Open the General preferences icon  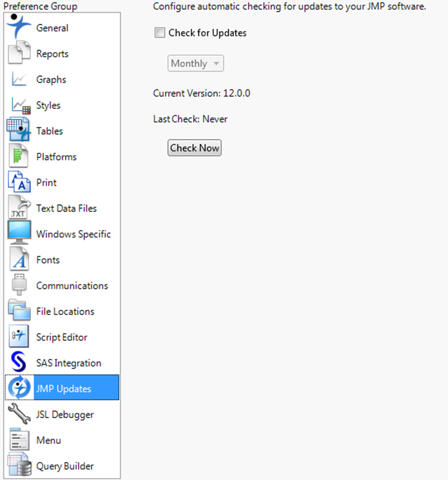[x=19, y=26]
